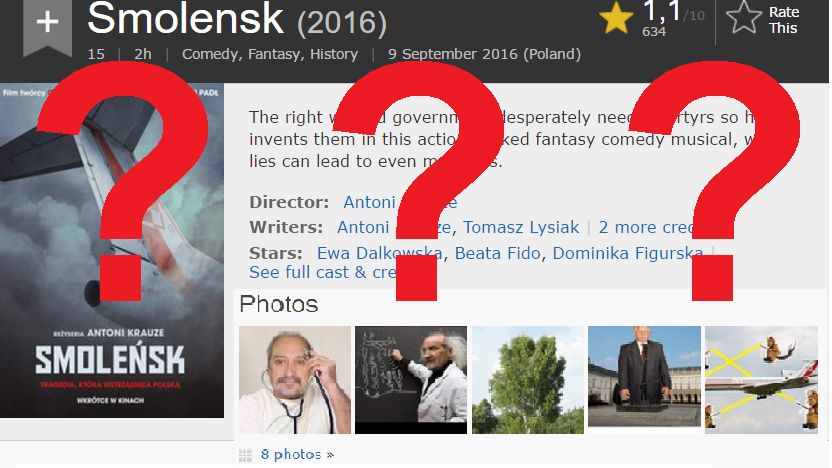The image size is (832, 468).
Task: Open Ewa Dalkowska's profile link
Action: 379,253
